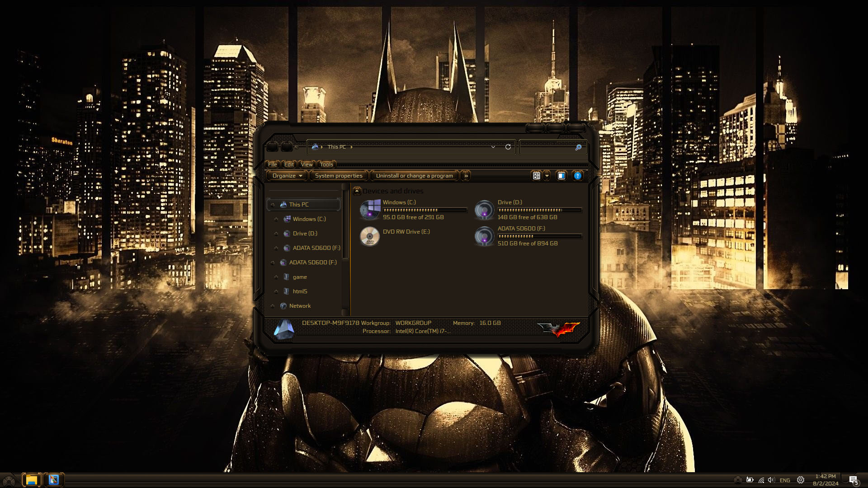This screenshot has width=868, height=488.
Task: Click Uninstall or change a program
Action: [414, 176]
